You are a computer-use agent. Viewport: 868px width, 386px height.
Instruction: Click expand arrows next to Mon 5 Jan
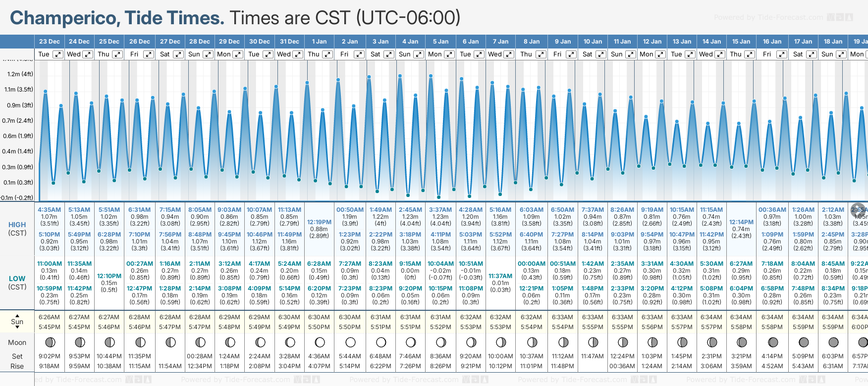(x=449, y=54)
